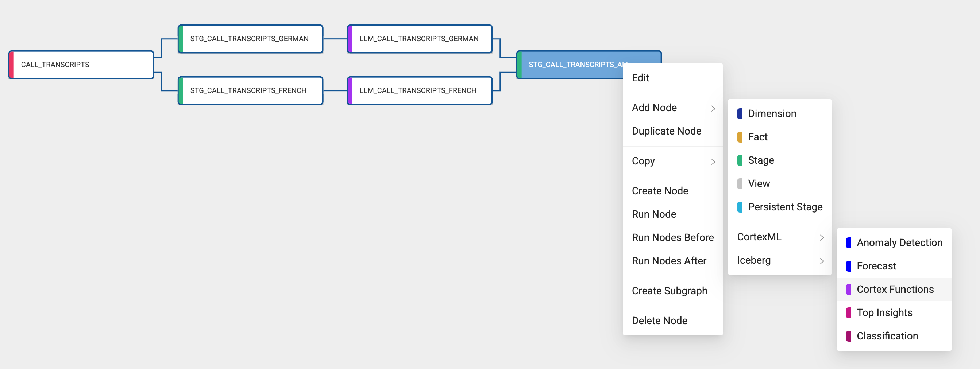
Task: Click the purple Cortex Functions color marker
Action: 848,290
